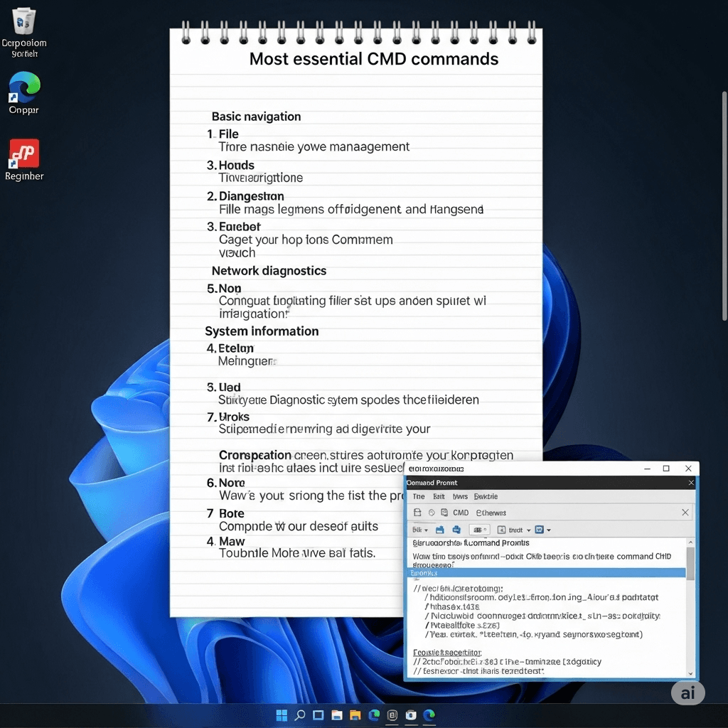Viewport: 728px width, 728px height.
Task: Click the round icon before CMD label
Action: (x=432, y=513)
